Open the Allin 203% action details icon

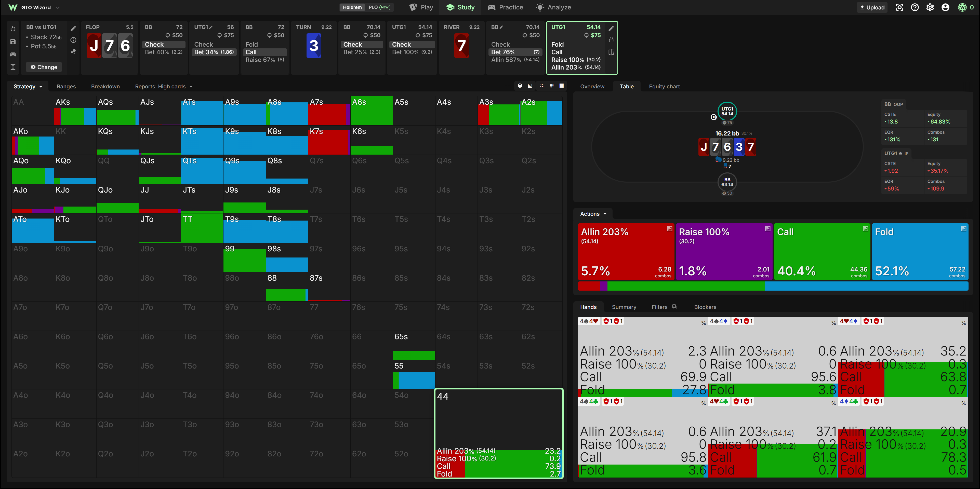click(669, 228)
